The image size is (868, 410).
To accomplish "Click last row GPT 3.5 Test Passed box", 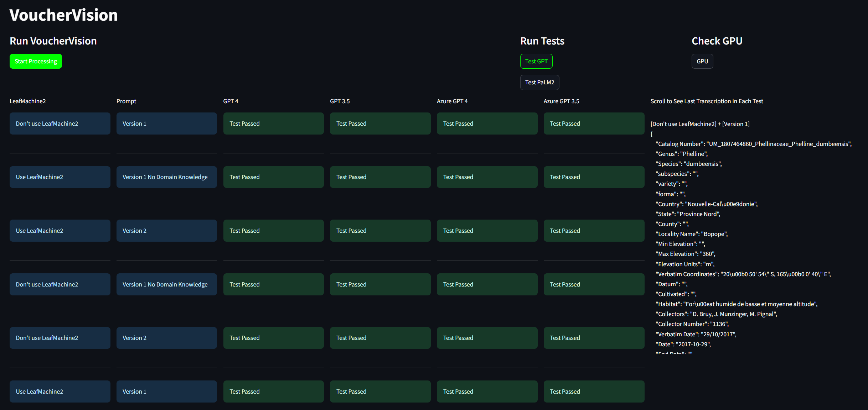I will tap(380, 391).
